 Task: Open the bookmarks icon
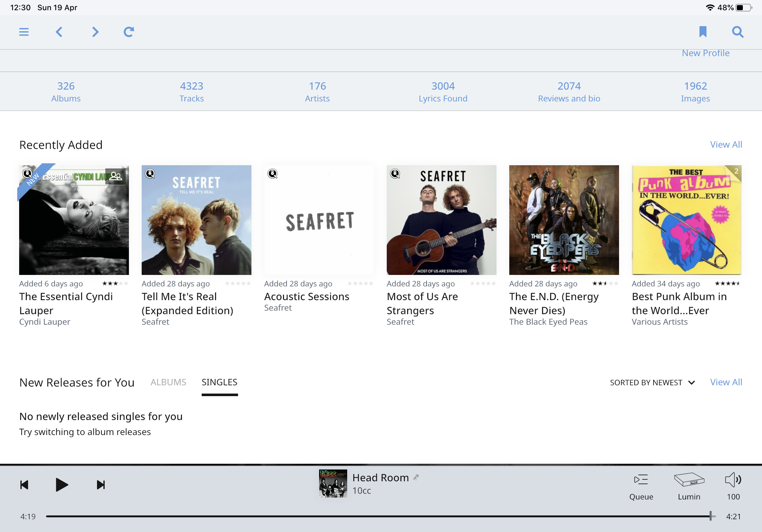703,32
